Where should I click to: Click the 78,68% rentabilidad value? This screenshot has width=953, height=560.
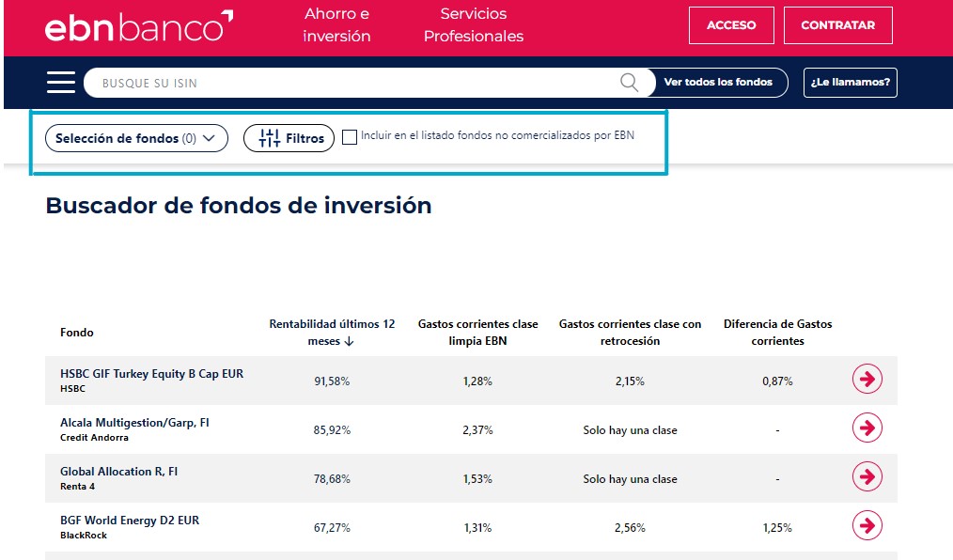pos(332,479)
